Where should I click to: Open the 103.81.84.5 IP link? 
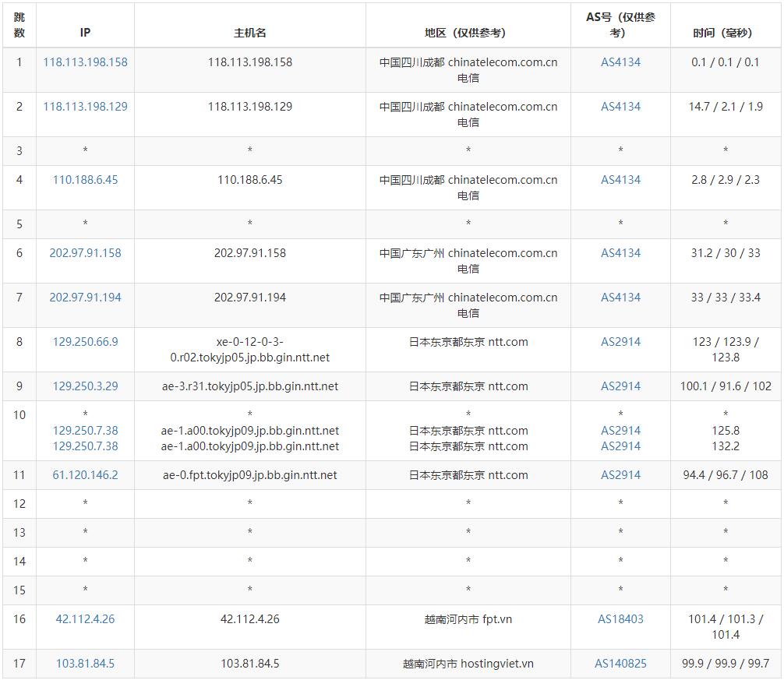click(x=85, y=664)
